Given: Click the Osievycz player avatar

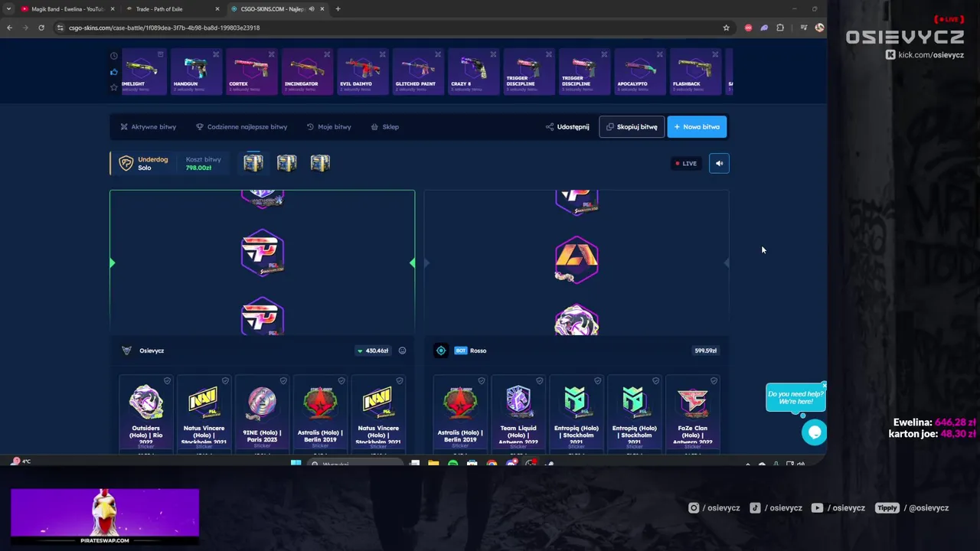Looking at the screenshot, I should tap(126, 350).
